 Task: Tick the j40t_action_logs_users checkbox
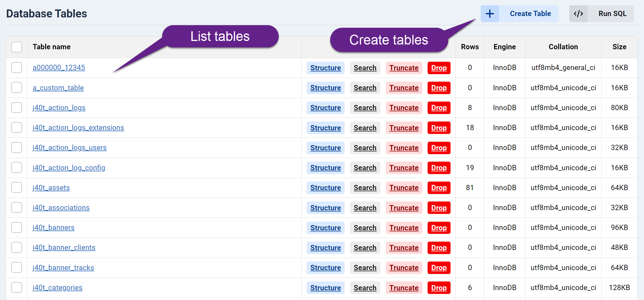tap(17, 148)
